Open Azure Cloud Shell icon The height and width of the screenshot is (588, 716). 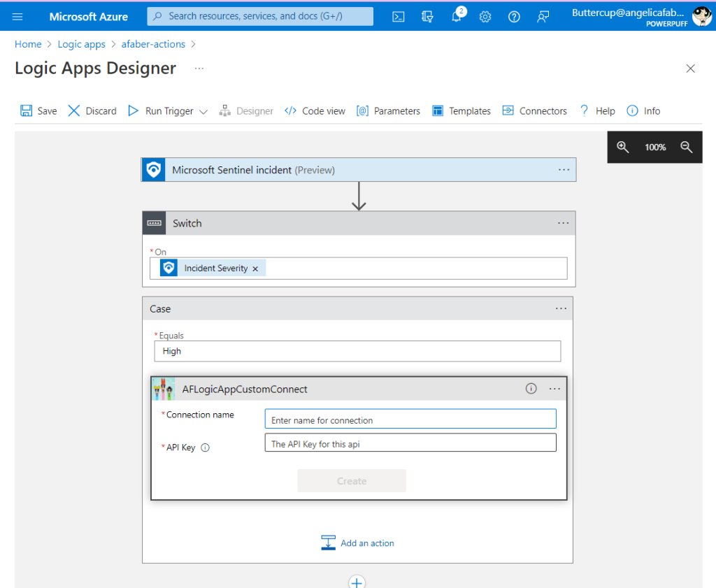[399, 17]
